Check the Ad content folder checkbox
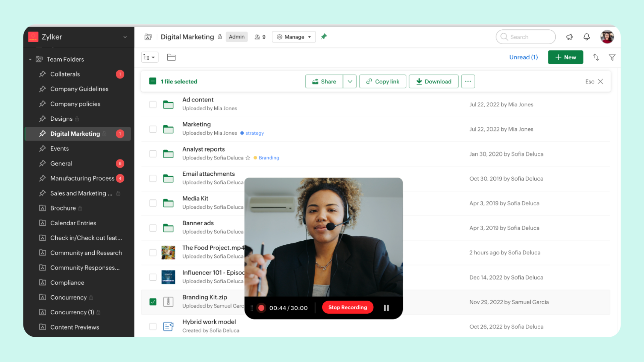Viewport: 644px width, 362px height. [153, 104]
